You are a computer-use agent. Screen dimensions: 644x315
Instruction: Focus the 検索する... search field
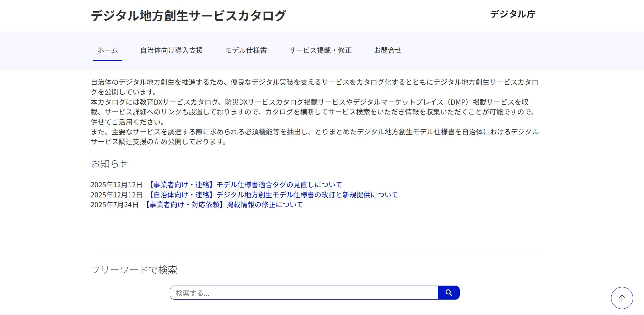pyautogui.click(x=304, y=293)
